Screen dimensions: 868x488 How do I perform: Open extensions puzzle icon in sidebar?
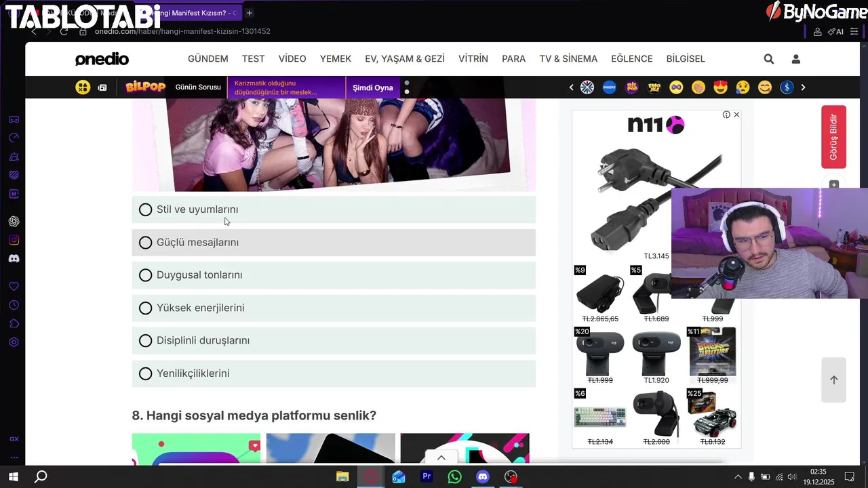(x=14, y=323)
